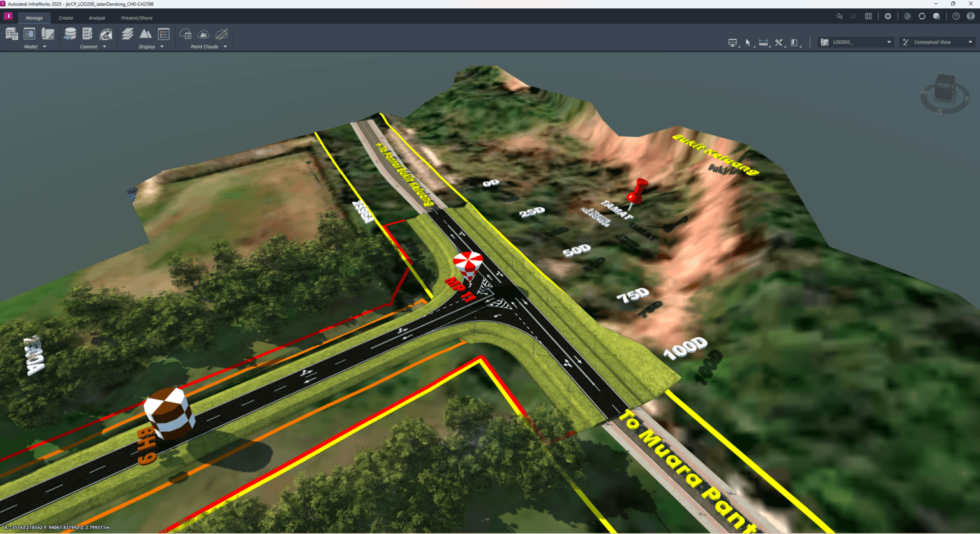Click the globe coordinate icon in Content

[x=106, y=34]
